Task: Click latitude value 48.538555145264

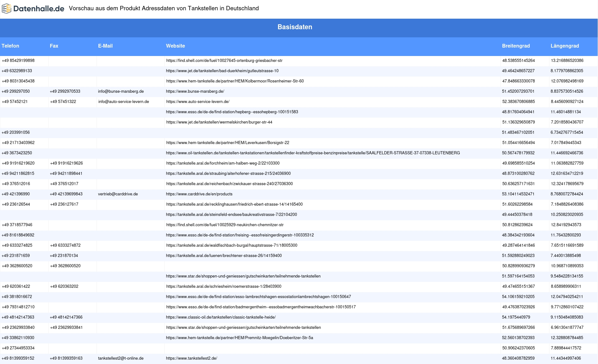Action: click(519, 61)
